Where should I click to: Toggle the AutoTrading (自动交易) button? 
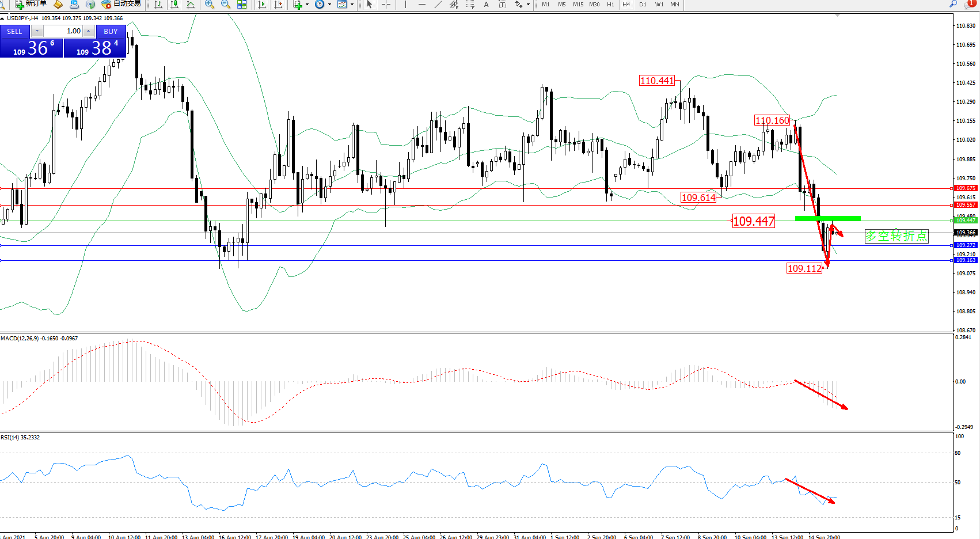click(121, 4)
